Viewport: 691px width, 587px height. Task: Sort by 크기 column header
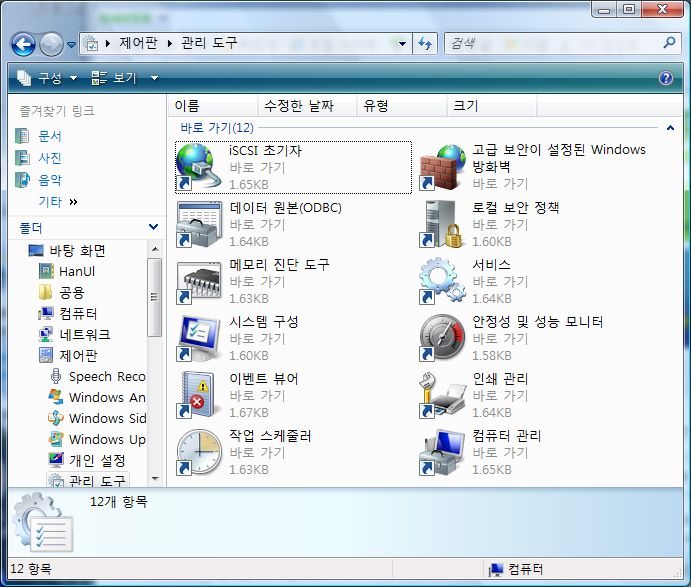tap(492, 106)
